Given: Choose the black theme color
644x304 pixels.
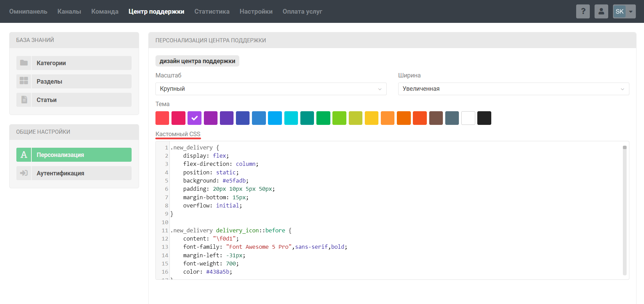Looking at the screenshot, I should coord(484,118).
